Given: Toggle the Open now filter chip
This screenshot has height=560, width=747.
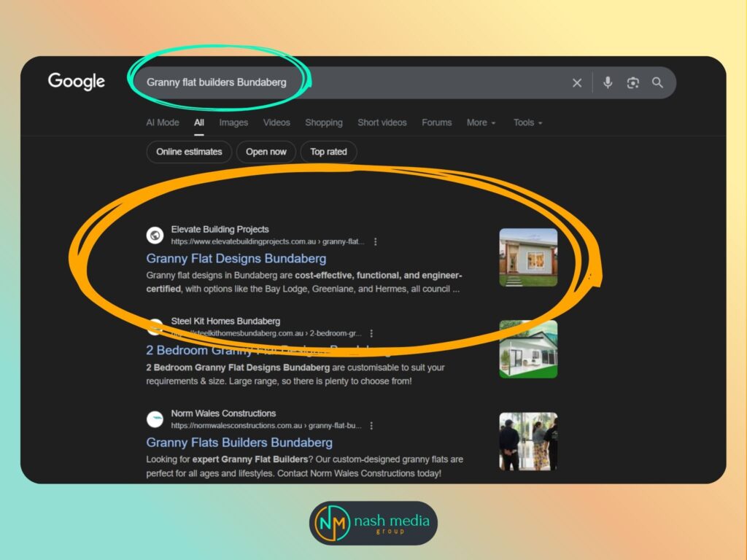Looking at the screenshot, I should click(266, 152).
